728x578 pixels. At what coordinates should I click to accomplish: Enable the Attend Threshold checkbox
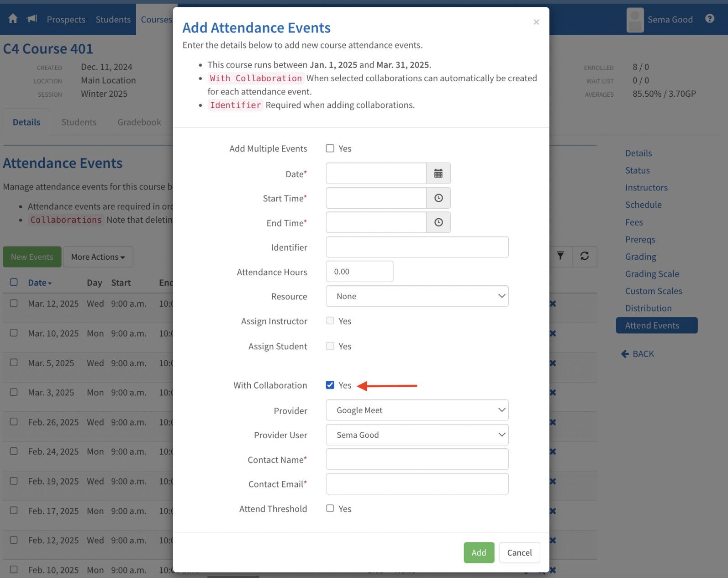(330, 508)
